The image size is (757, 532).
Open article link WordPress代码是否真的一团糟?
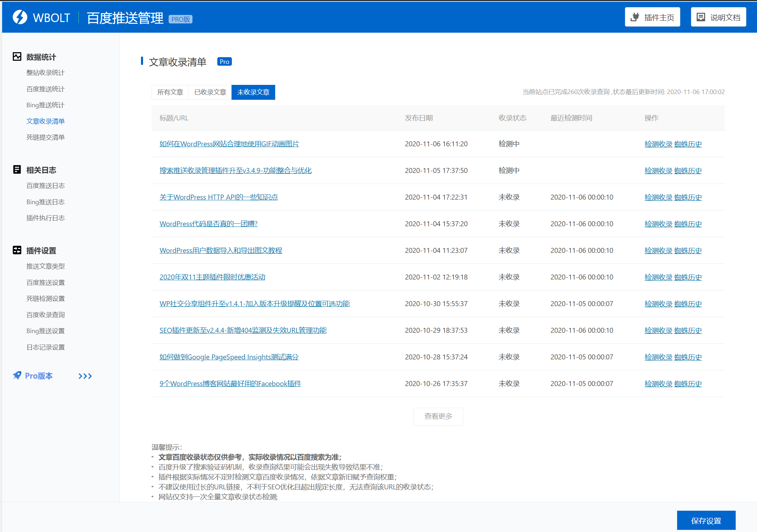(208, 224)
